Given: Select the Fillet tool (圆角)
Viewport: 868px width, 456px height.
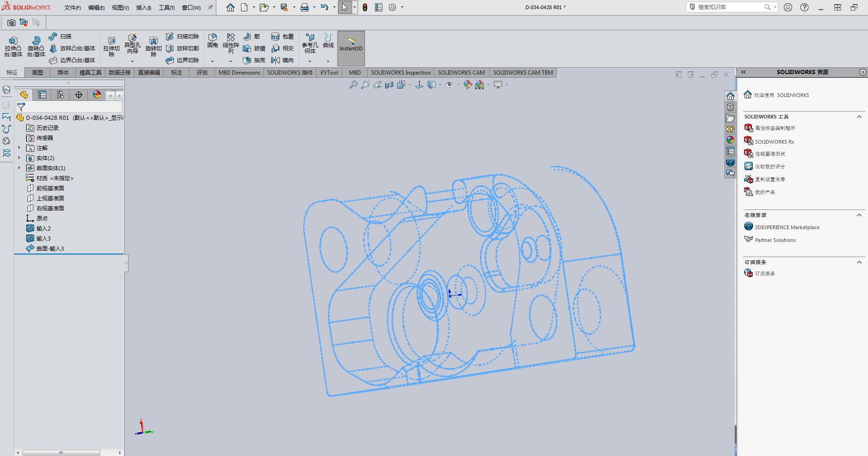Looking at the screenshot, I should (x=213, y=41).
